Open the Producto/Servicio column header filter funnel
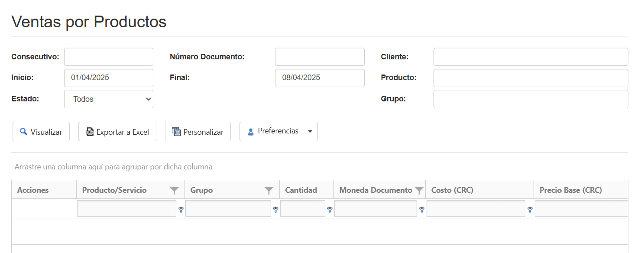Image resolution: width=644 pixels, height=253 pixels. [x=174, y=190]
